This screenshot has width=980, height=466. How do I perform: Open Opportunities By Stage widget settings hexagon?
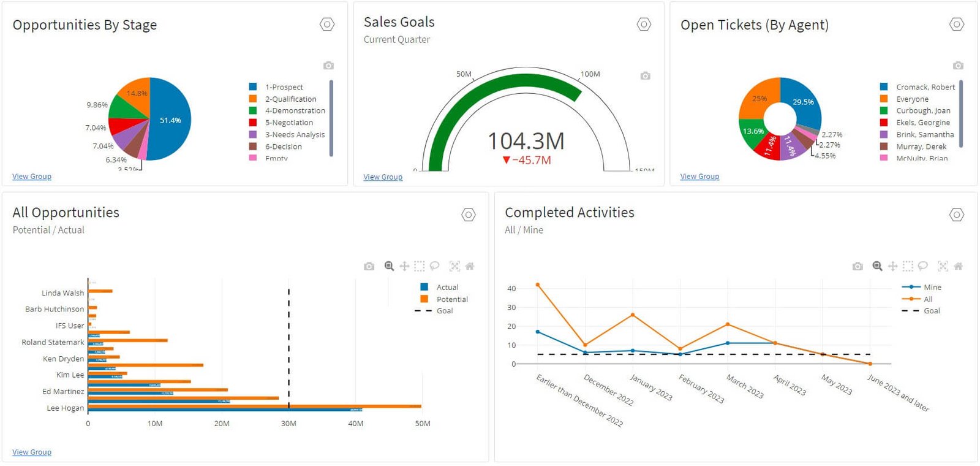(x=327, y=25)
